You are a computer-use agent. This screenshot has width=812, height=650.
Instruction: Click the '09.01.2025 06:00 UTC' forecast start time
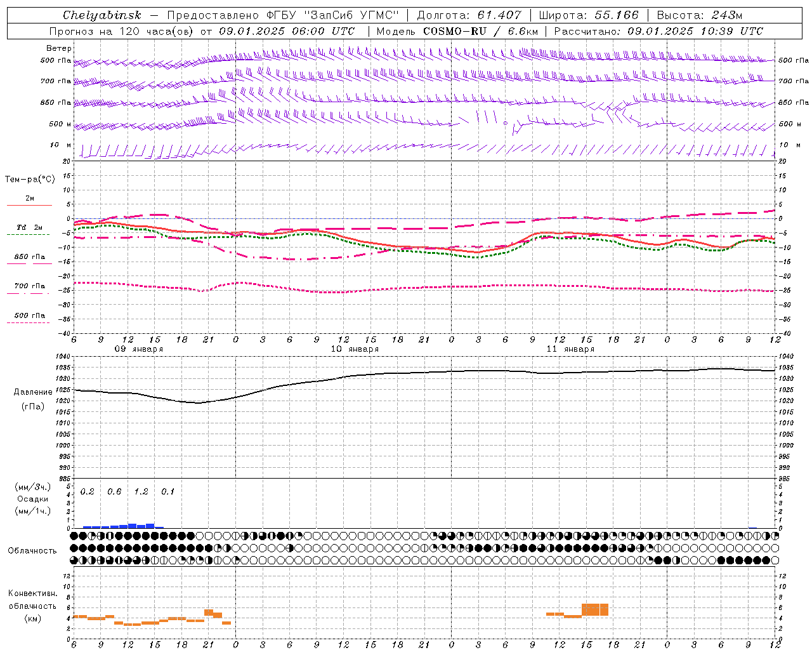click(287, 31)
